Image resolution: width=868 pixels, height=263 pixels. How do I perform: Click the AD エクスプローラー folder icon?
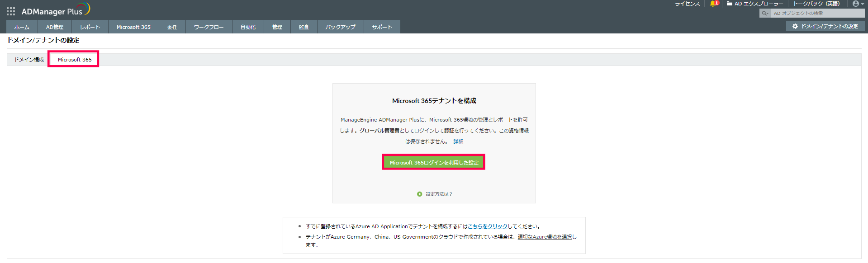tap(730, 4)
